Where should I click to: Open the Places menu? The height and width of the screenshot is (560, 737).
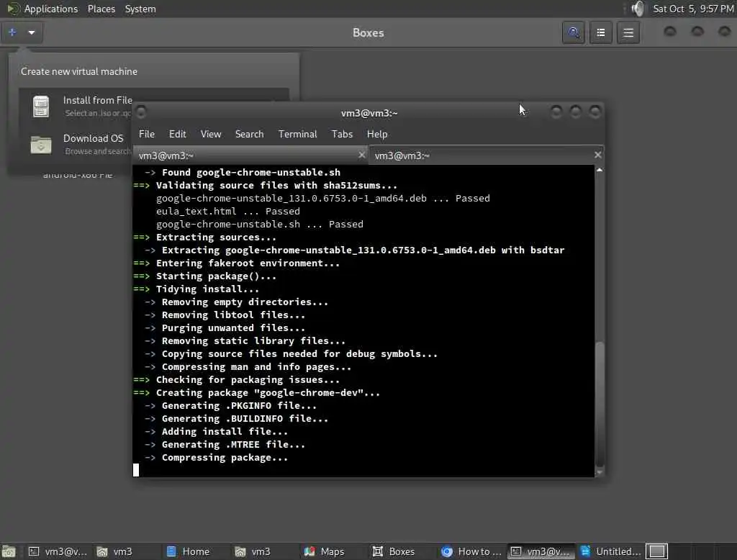(x=101, y=9)
